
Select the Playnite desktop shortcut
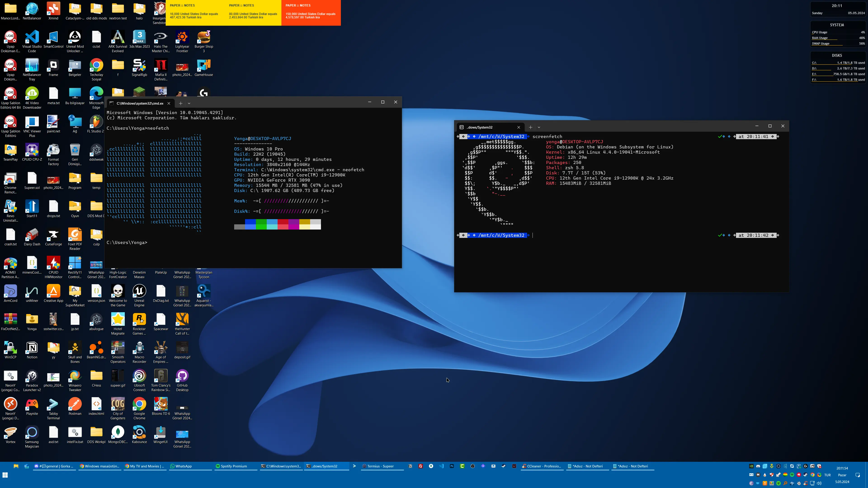pos(32,406)
